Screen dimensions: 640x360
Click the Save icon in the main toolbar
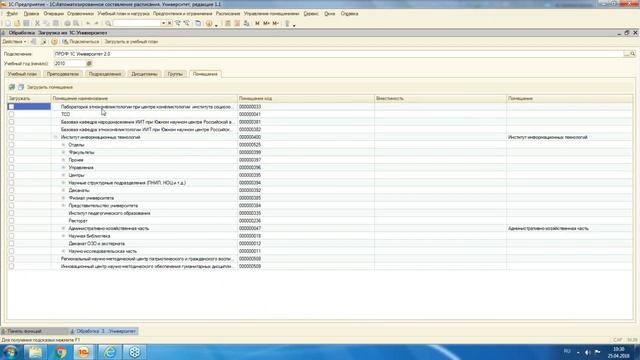(x=26, y=23)
